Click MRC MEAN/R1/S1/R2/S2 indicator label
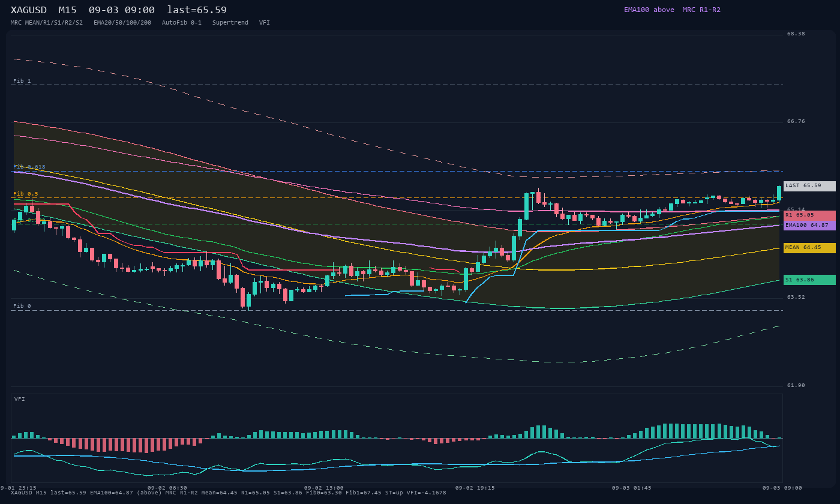Image resolution: width=840 pixels, height=504 pixels. (47, 23)
